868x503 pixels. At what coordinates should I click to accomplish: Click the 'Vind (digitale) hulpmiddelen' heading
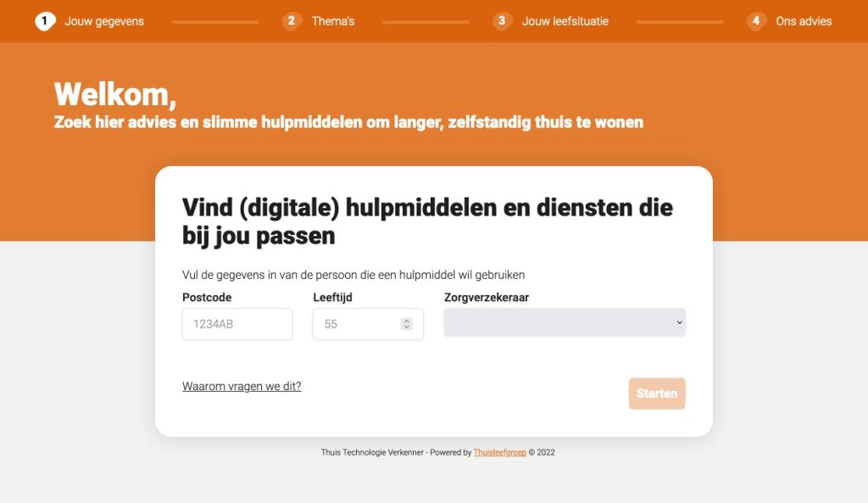[x=427, y=221]
